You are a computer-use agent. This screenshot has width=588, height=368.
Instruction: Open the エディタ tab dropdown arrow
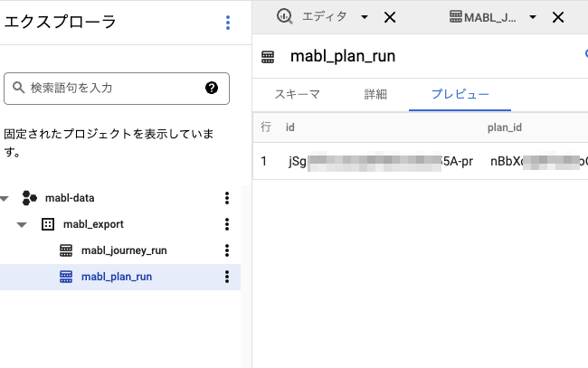pos(365,17)
